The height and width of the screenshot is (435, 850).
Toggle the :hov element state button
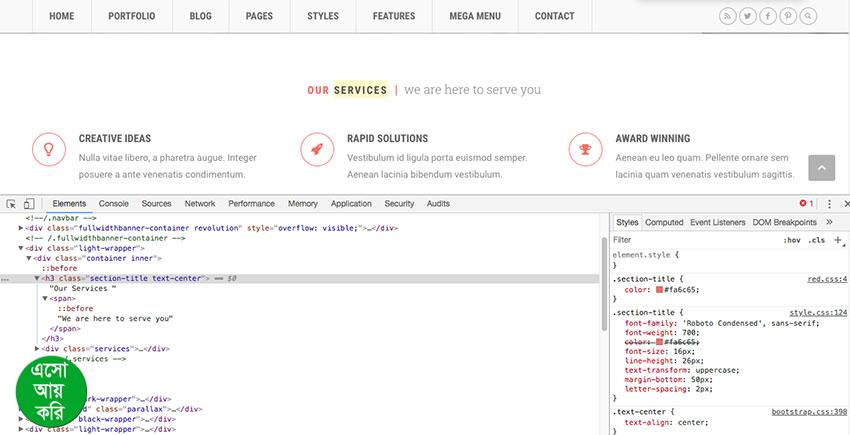coord(792,240)
